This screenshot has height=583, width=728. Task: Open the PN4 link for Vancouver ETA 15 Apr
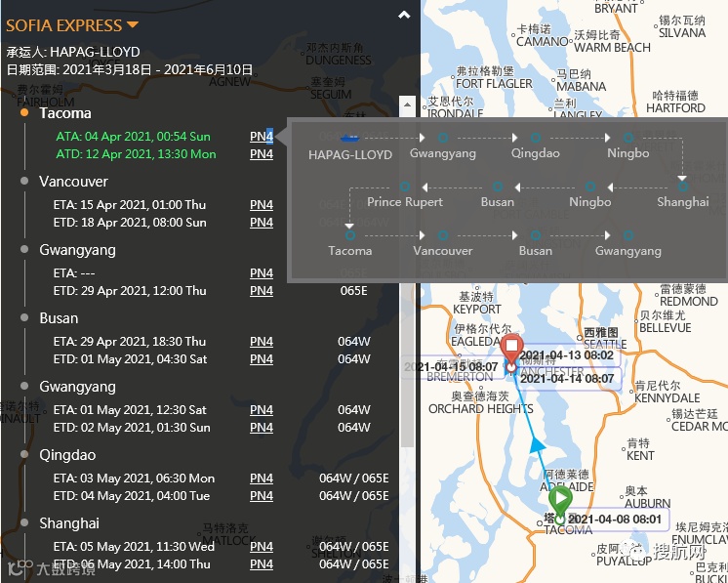click(x=262, y=204)
